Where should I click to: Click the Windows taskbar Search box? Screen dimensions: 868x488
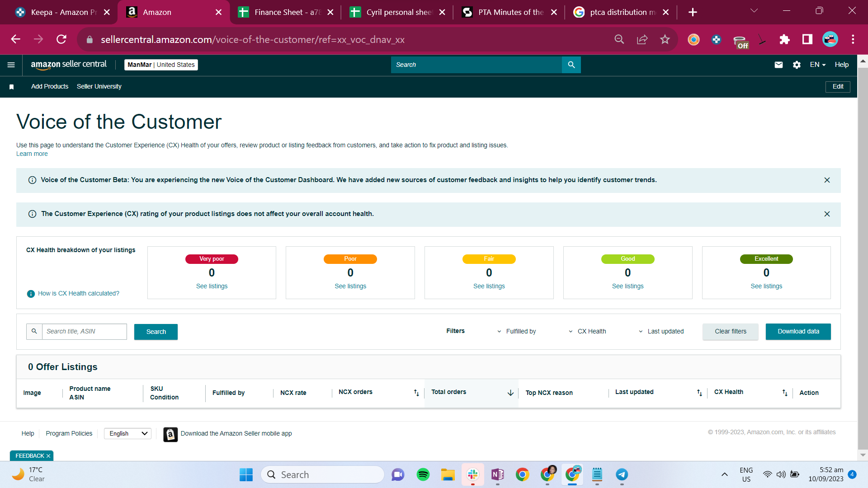pos(323,474)
